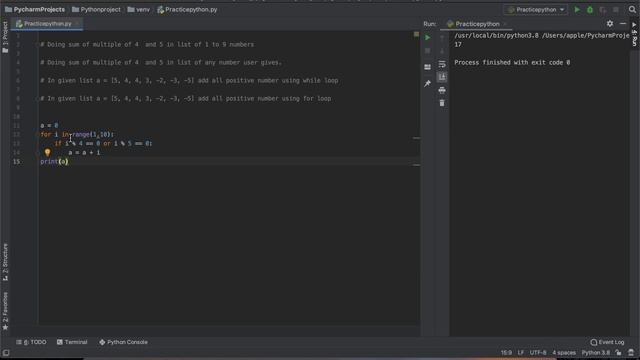
Task: Click the 'using for loop' comment line
Action: [x=186, y=98]
